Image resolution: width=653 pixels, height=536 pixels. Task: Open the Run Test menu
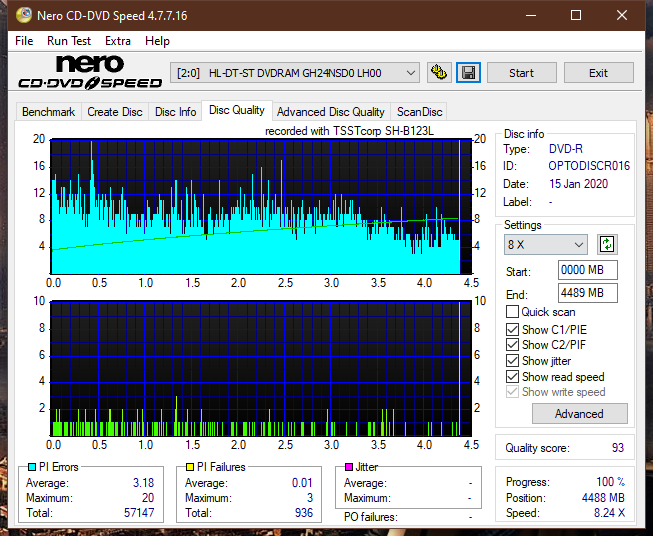coord(69,41)
